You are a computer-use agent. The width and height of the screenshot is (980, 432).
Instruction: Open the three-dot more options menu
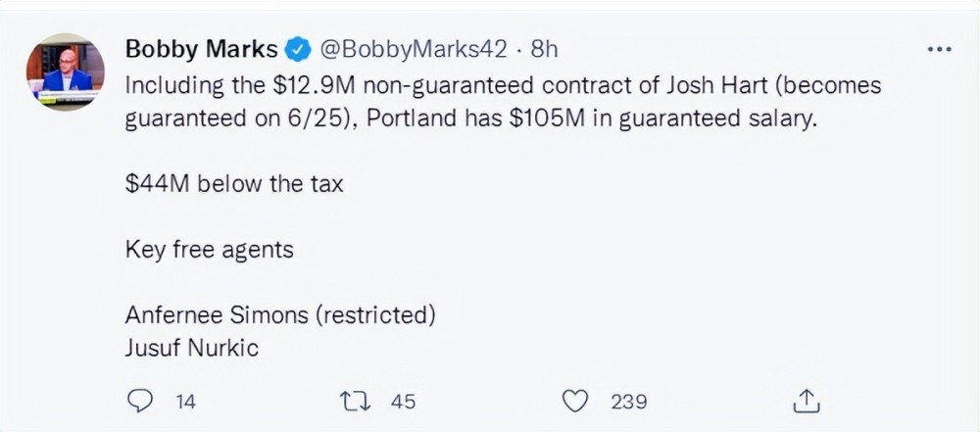[939, 50]
